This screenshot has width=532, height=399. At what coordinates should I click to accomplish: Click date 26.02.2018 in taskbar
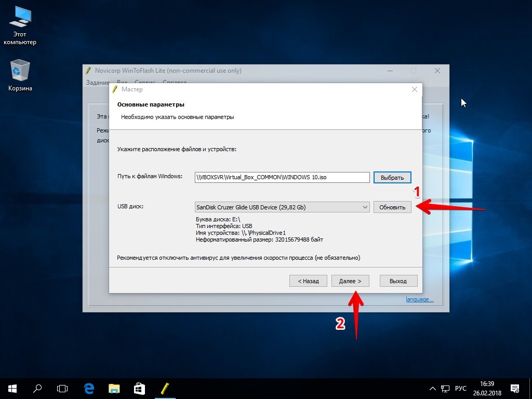tap(487, 394)
